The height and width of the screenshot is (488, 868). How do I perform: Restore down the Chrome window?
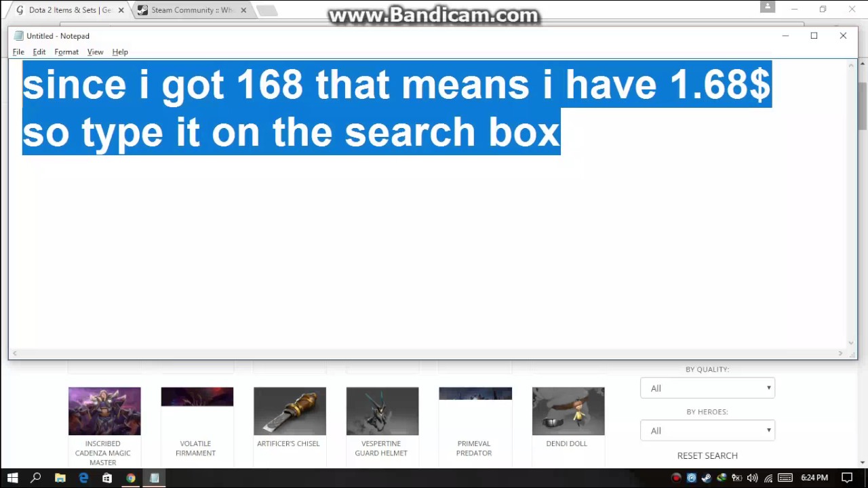pyautogui.click(x=823, y=9)
